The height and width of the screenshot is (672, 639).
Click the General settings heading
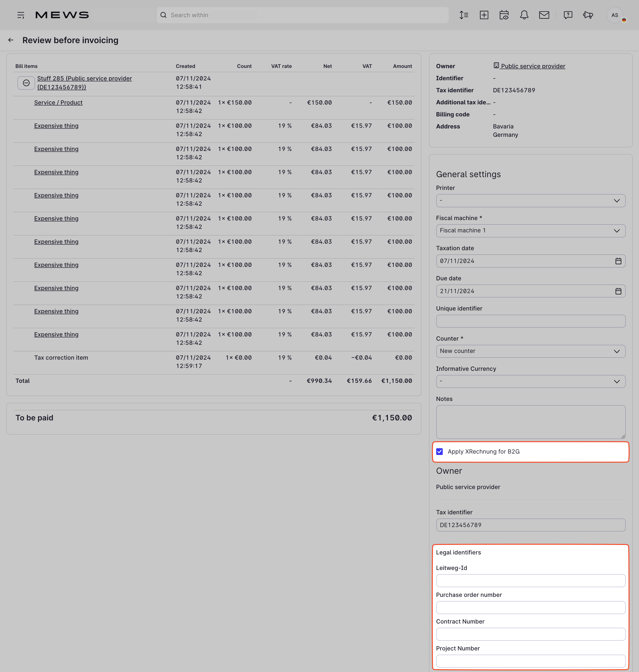point(468,174)
